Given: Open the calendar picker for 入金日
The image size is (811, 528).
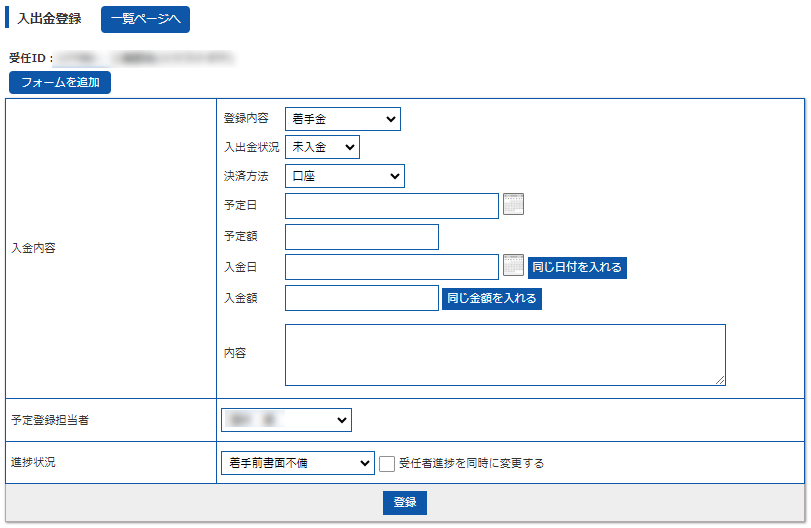Looking at the screenshot, I should [513, 266].
